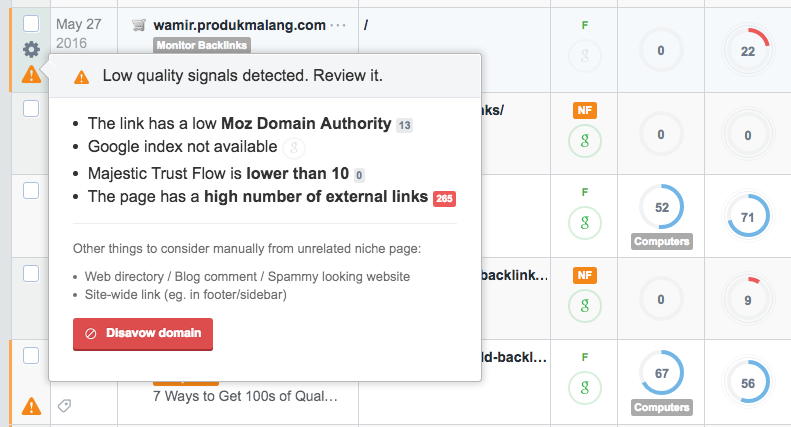Select the checkbox in the second table row

tap(31, 107)
